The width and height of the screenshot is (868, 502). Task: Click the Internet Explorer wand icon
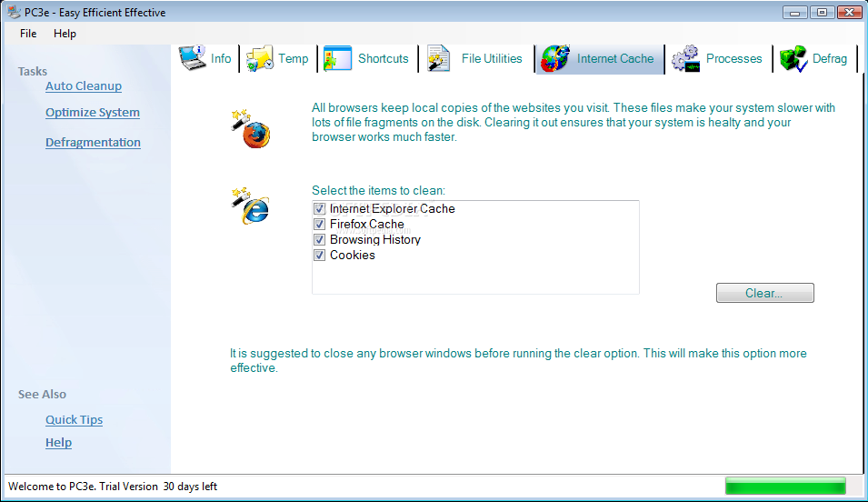(x=250, y=206)
